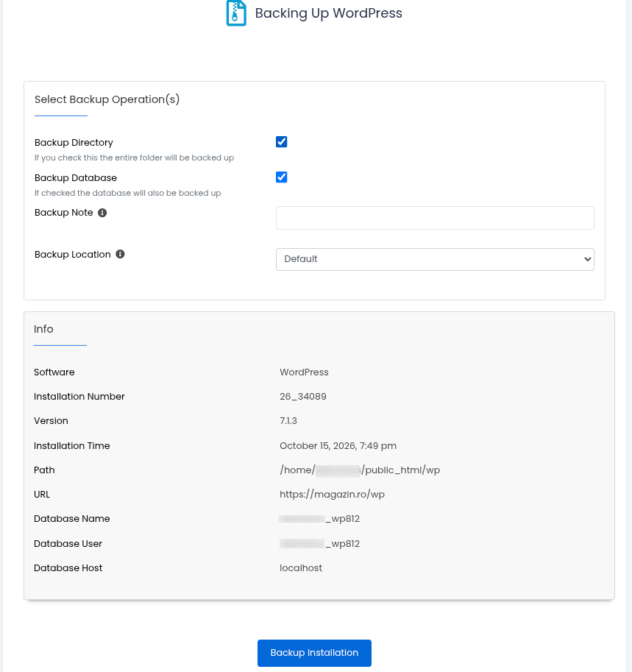Click the installation number 26_34089
632x672 pixels.
(x=303, y=397)
